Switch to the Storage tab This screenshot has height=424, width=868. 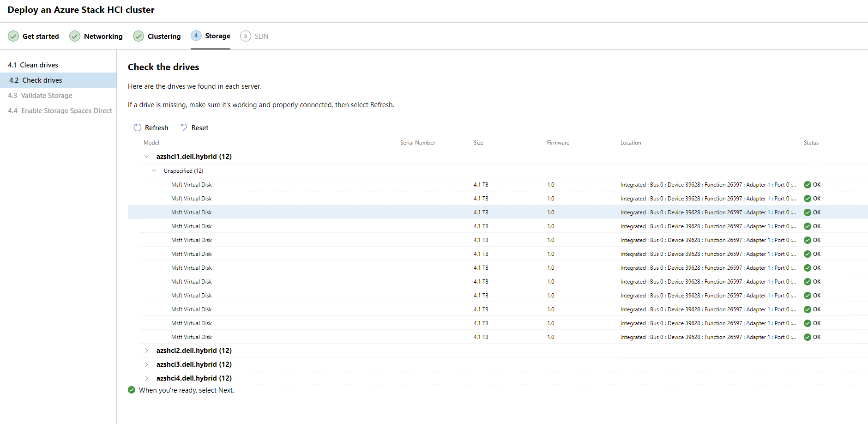[217, 36]
